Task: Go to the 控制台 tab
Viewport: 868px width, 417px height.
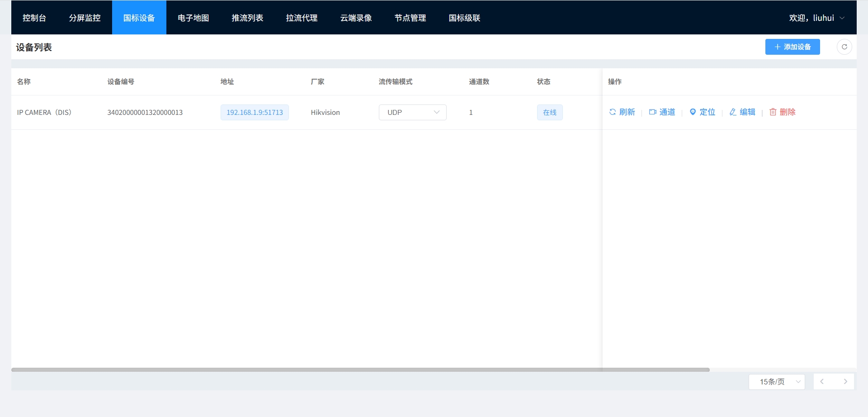Action: point(34,18)
